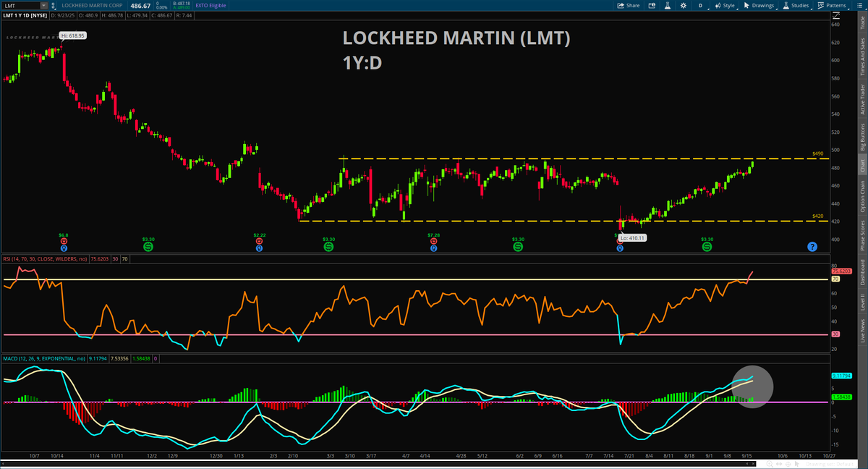Open the Studies dropdown
868x469 pixels.
point(796,5)
